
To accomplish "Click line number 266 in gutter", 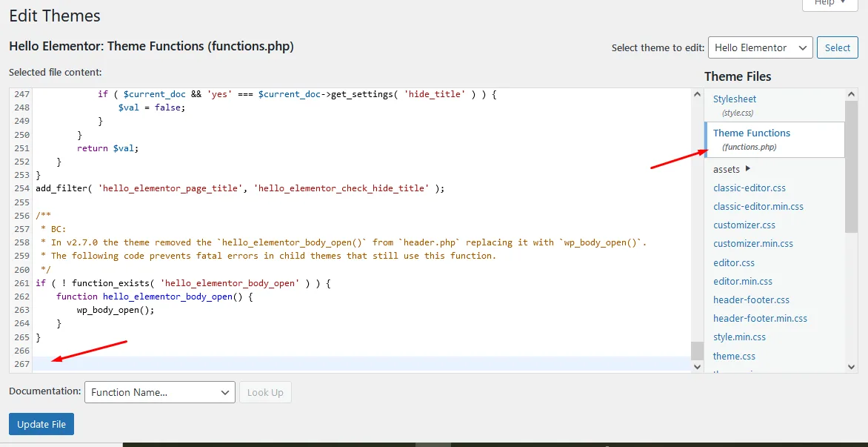I will (21, 351).
